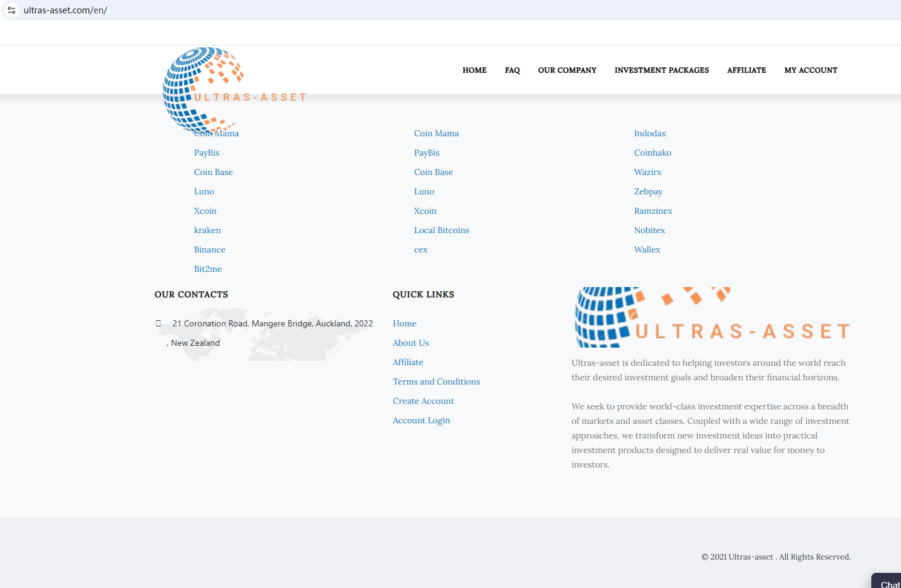Click Luno in the column with Local Bitcoins
The image size is (901, 588).
click(x=424, y=191)
